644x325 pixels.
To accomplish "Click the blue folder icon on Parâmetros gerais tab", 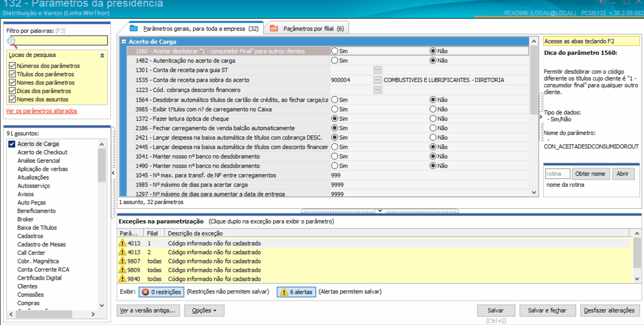I will (134, 28).
